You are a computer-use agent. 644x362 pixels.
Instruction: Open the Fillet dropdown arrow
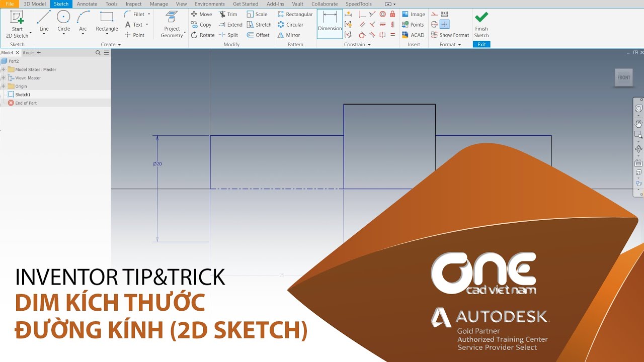tap(149, 14)
